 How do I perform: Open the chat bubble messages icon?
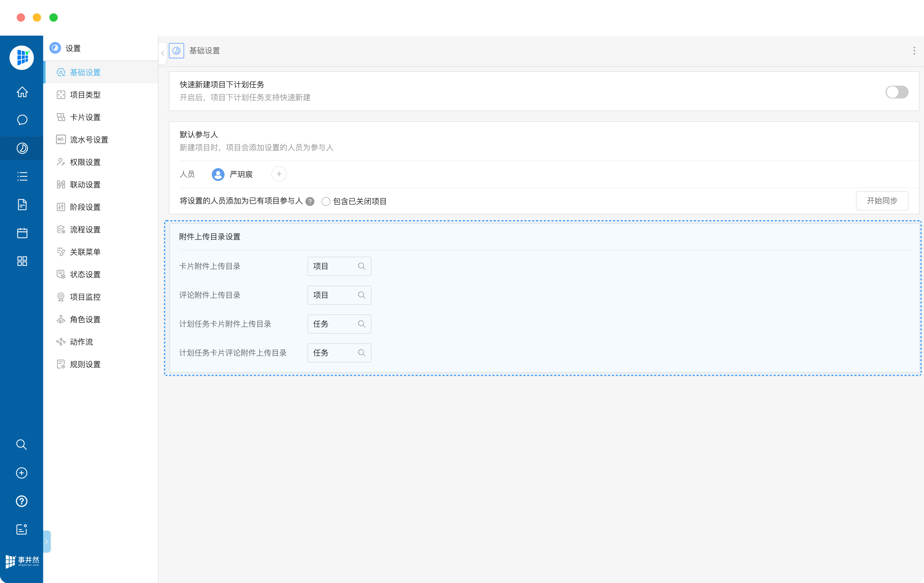point(22,120)
